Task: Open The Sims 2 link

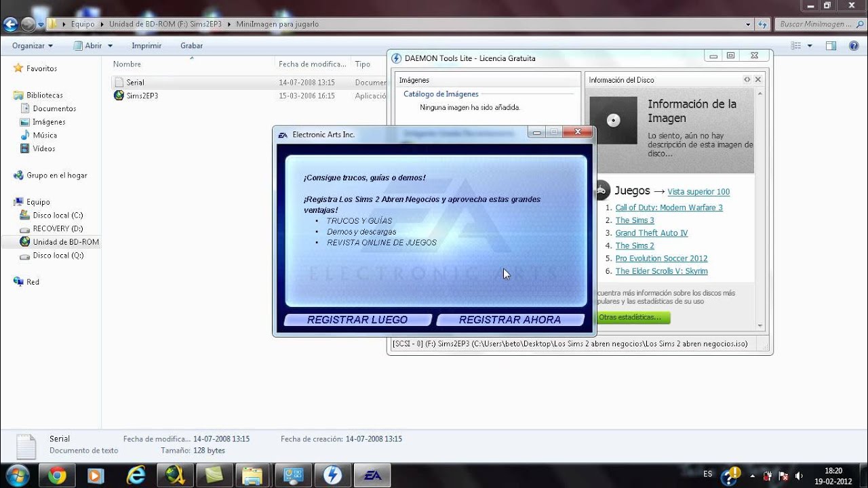Action: (635, 245)
